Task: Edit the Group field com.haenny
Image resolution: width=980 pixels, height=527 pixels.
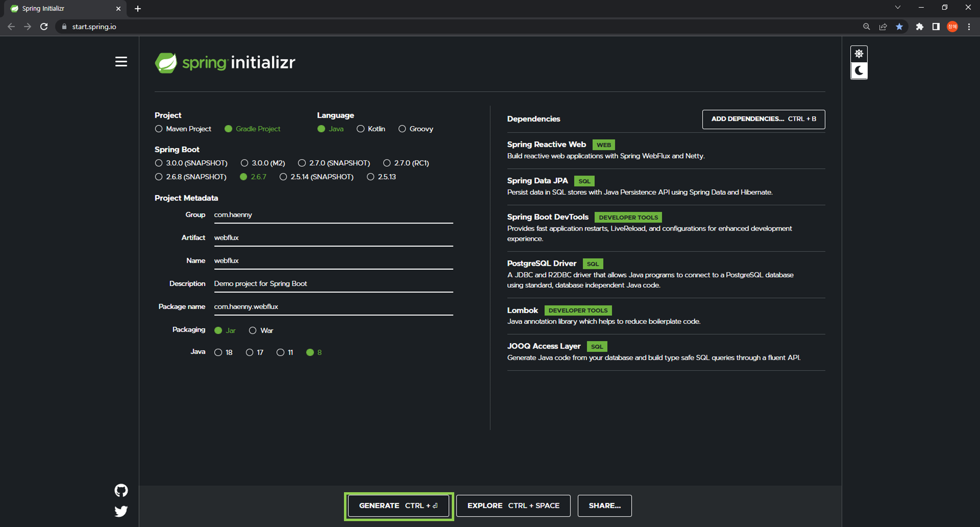Action: click(x=333, y=215)
